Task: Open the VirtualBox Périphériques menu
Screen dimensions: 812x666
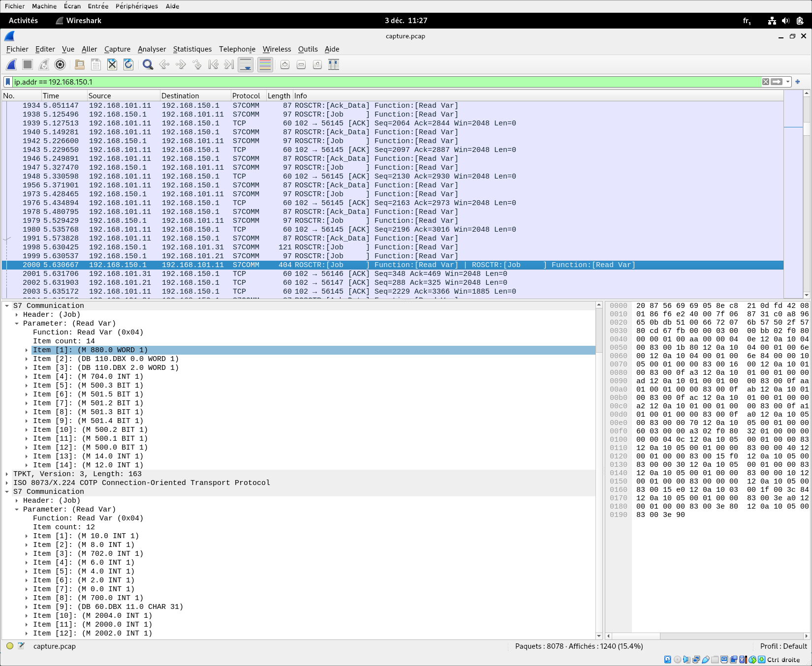Action: [x=137, y=6]
